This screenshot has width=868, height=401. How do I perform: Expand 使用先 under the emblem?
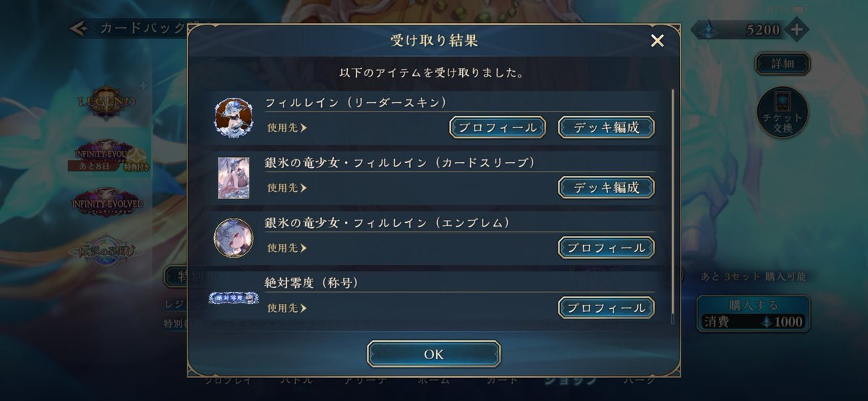click(287, 248)
